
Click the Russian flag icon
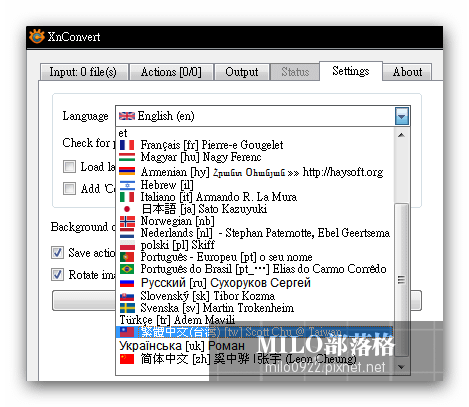127,283
